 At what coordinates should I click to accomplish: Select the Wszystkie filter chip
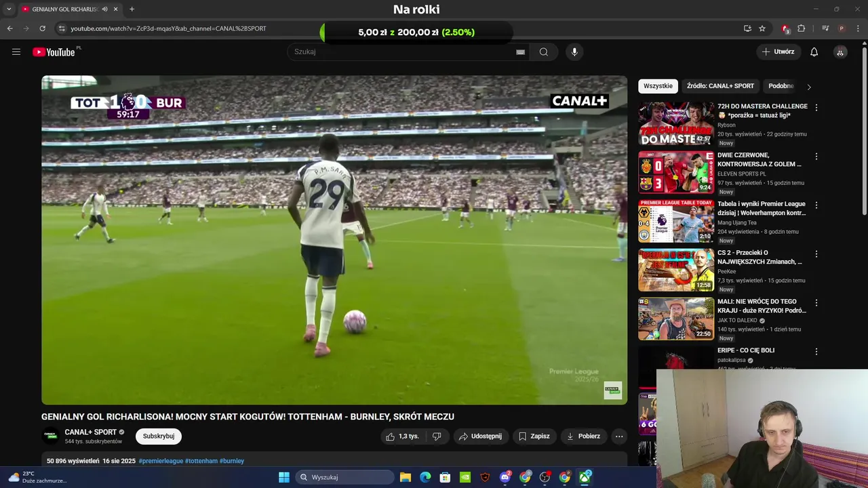coord(658,86)
